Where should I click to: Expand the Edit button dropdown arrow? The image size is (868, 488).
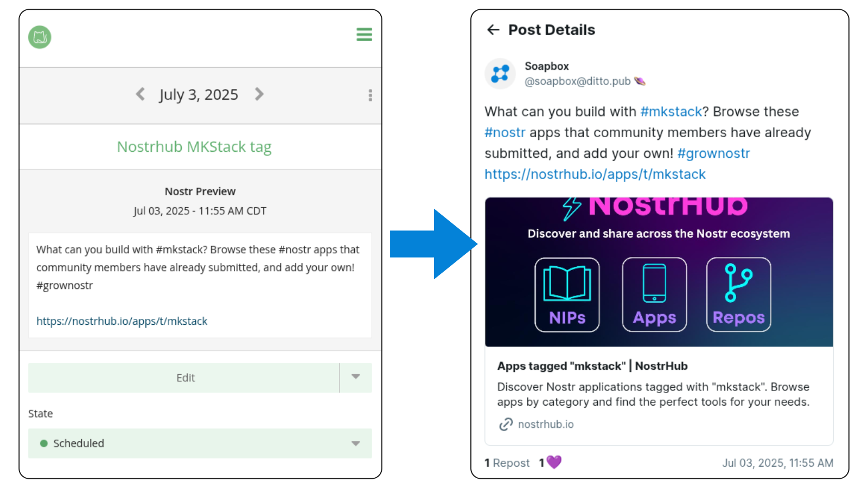point(356,377)
